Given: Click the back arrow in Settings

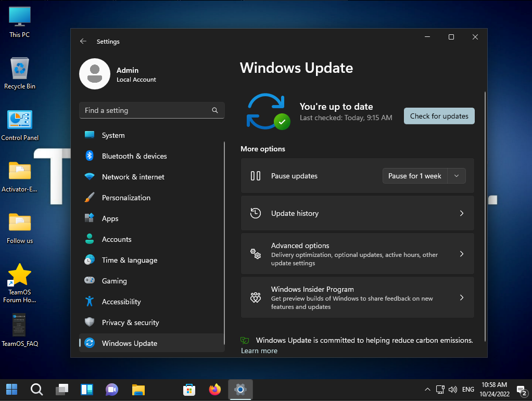Looking at the screenshot, I should tap(83, 42).
